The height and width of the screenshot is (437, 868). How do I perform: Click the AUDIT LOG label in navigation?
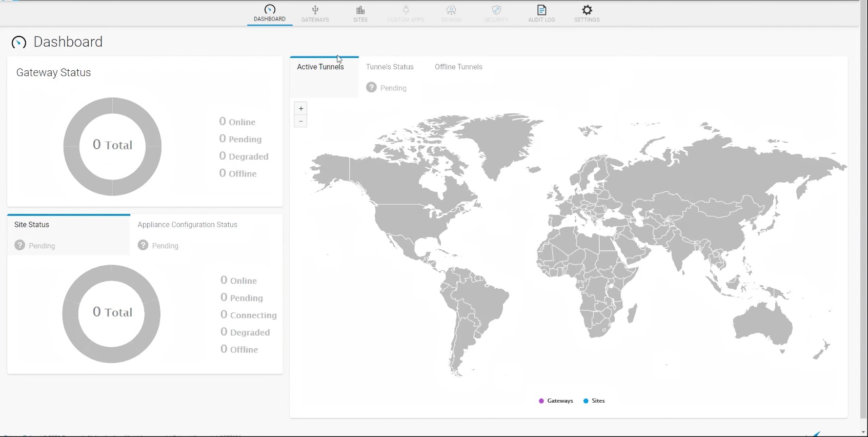(541, 20)
